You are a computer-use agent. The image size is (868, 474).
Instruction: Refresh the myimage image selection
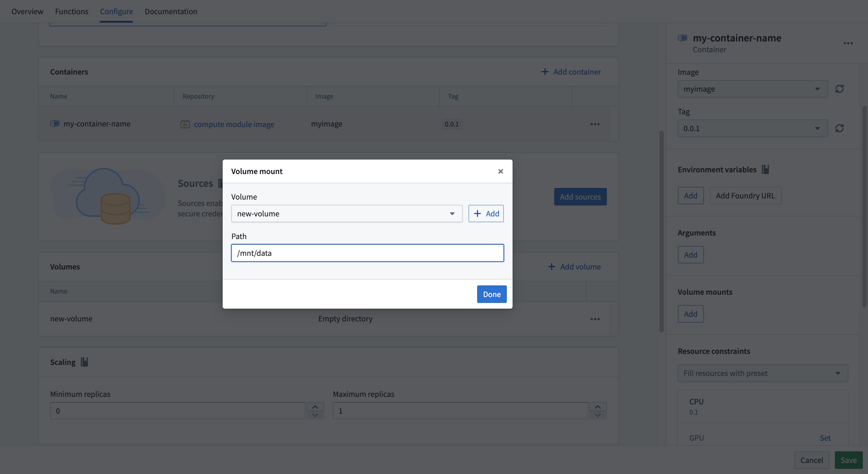click(840, 89)
